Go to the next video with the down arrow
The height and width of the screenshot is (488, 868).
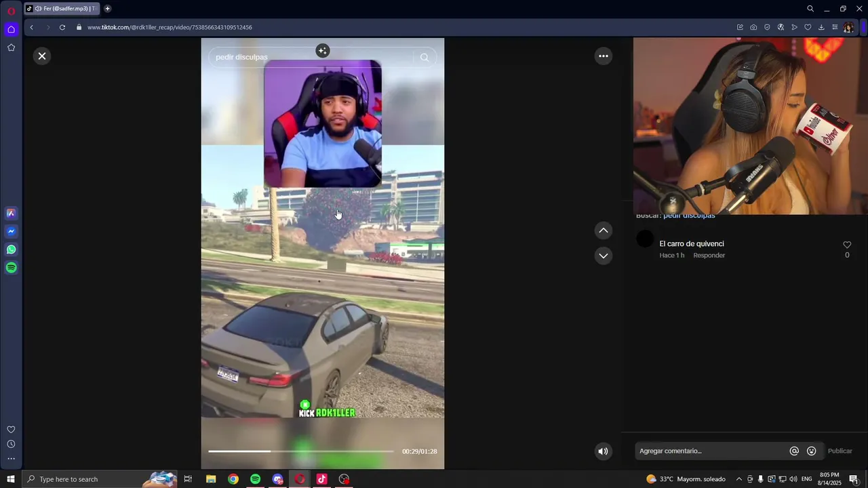point(603,256)
